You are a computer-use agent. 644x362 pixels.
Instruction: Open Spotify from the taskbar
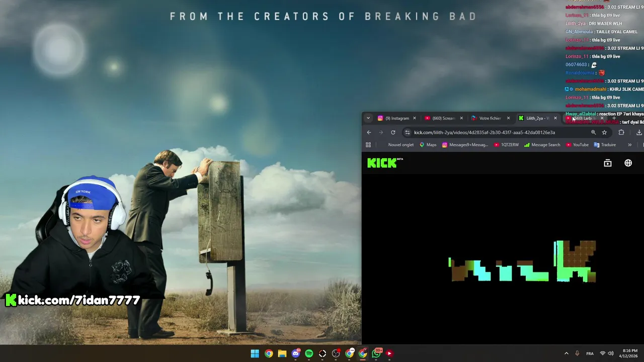point(309,353)
